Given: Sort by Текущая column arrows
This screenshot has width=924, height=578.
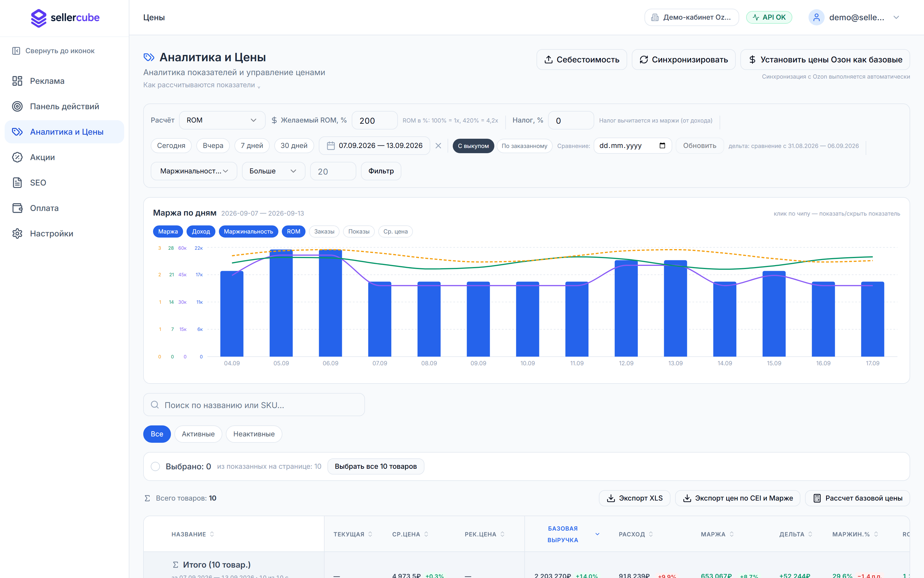Looking at the screenshot, I should [370, 534].
